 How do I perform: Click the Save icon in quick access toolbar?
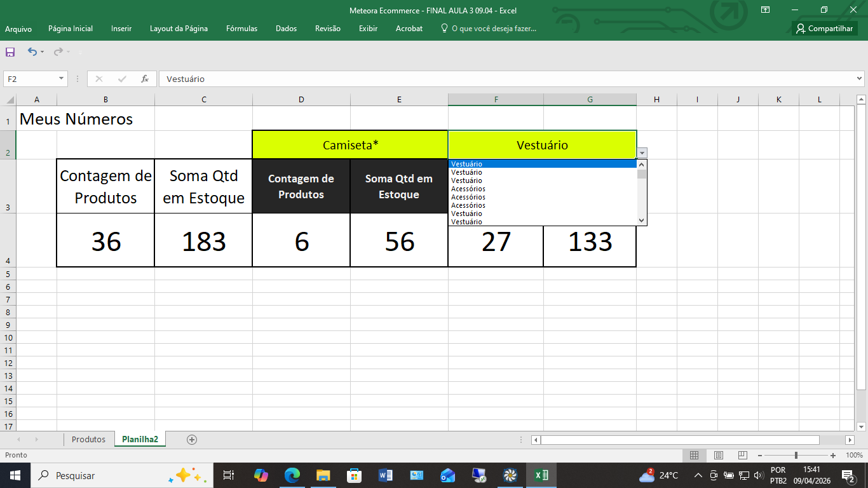point(10,51)
